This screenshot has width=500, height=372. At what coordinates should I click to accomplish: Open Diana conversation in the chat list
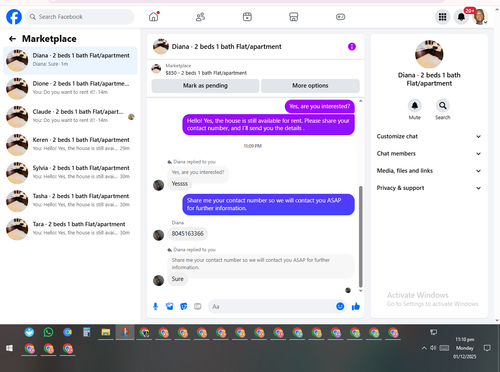pyautogui.click(x=70, y=60)
